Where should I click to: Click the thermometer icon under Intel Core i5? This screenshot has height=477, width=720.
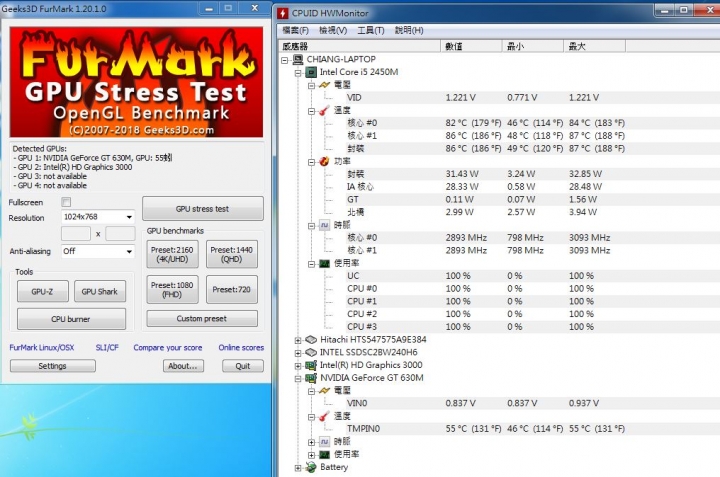(x=324, y=111)
